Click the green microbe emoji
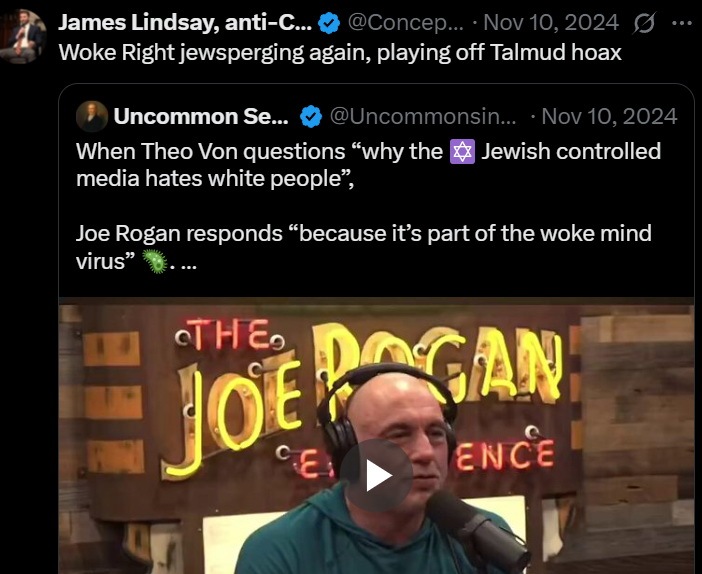 [154, 261]
